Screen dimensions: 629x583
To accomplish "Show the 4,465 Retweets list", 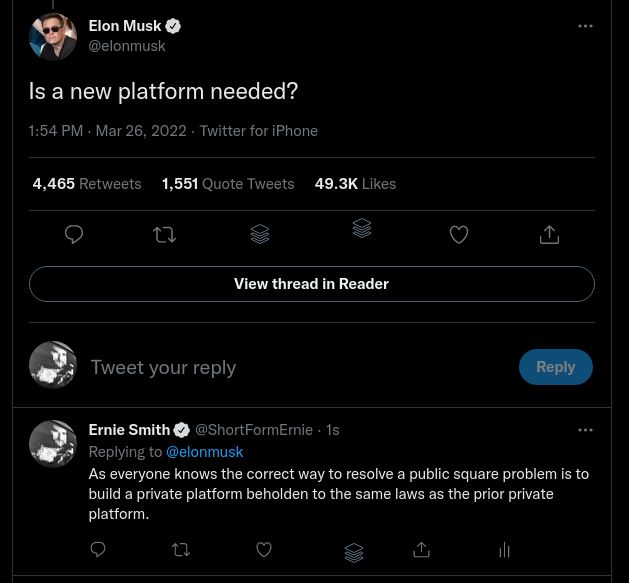I will click(x=87, y=184).
